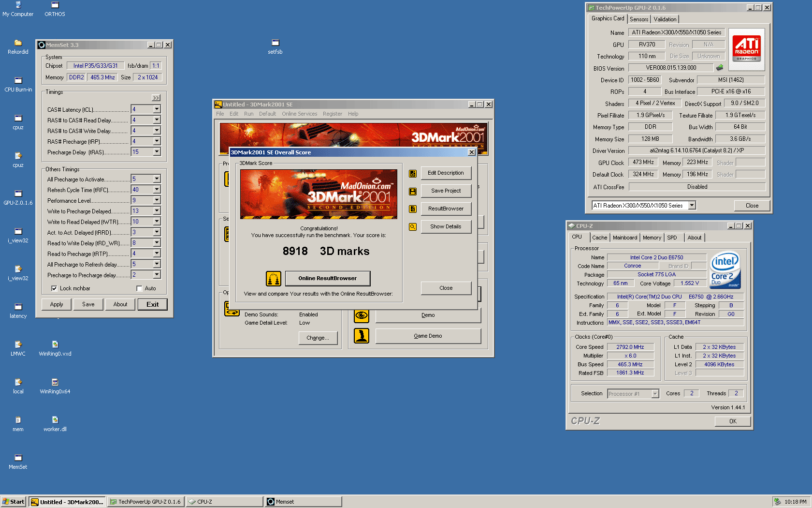Click the Online ResultBrowser yellow icon
Screen dimensions: 812x508
[274, 279]
